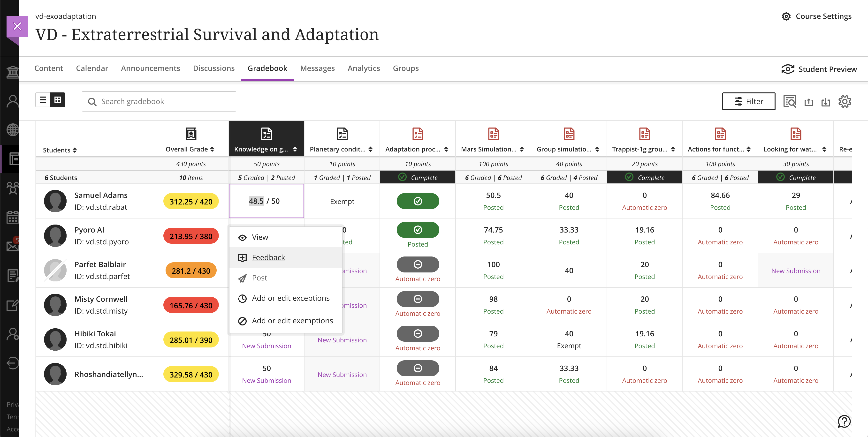868x437 pixels.
Task: Click the Course Settings gear icon
Action: click(786, 16)
